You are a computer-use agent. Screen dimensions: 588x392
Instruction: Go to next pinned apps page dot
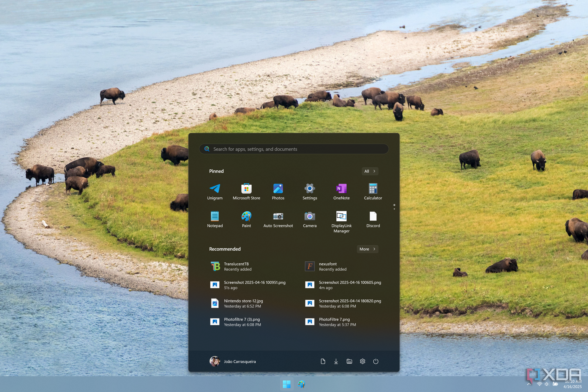(394, 209)
